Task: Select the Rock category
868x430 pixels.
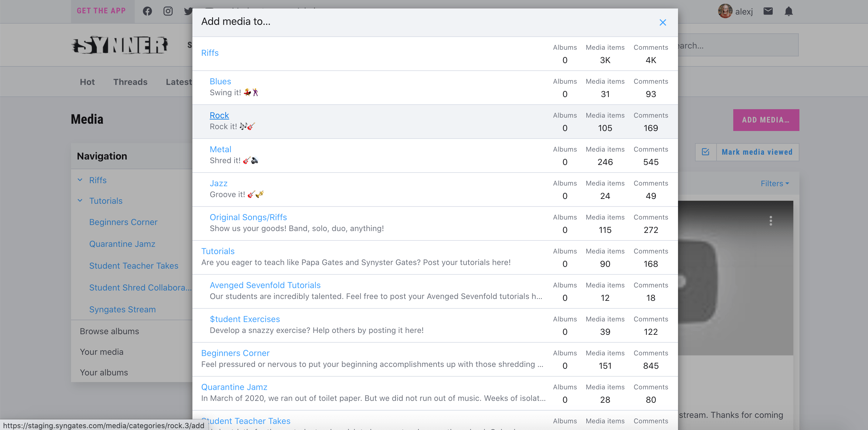Action: click(x=219, y=115)
